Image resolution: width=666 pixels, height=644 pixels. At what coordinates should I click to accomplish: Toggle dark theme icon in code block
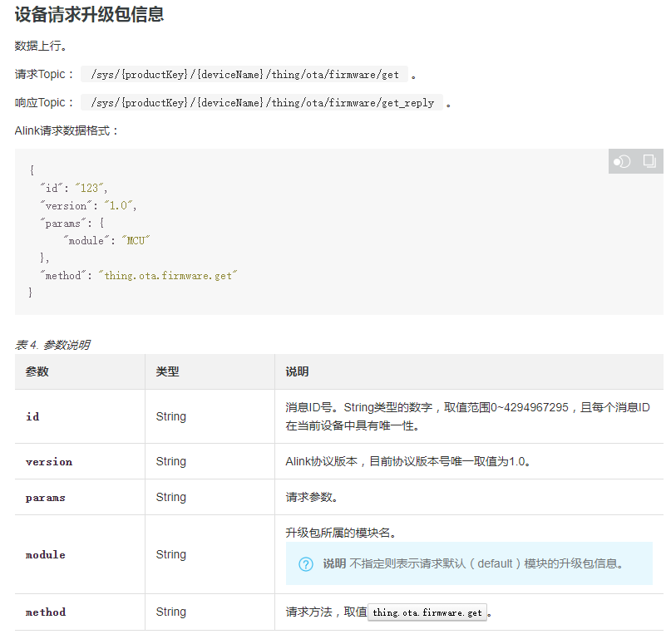(x=622, y=162)
